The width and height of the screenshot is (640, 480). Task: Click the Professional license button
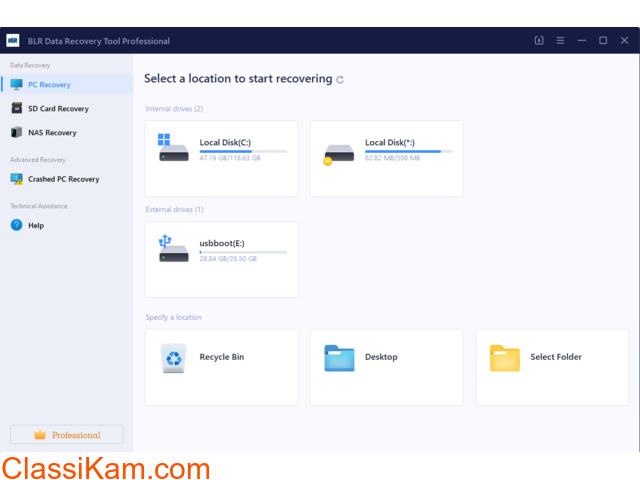pyautogui.click(x=67, y=435)
